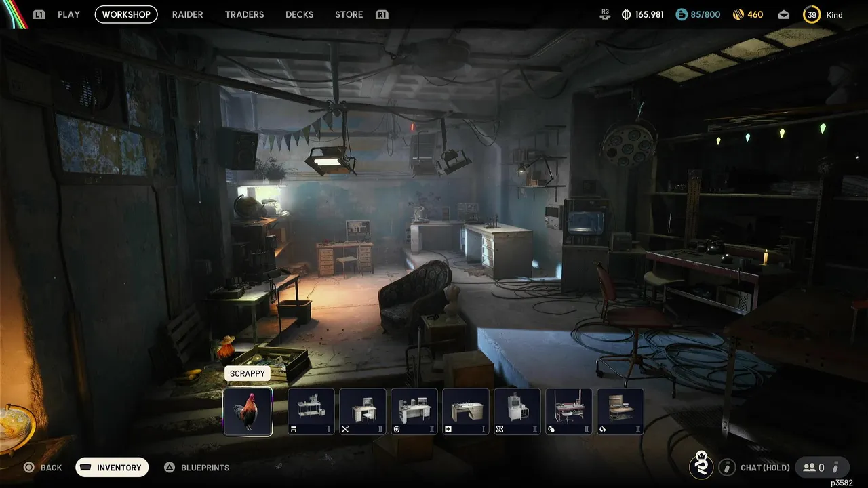Switch to the RAIDER tab
The height and width of the screenshot is (488, 868).
pos(187,14)
